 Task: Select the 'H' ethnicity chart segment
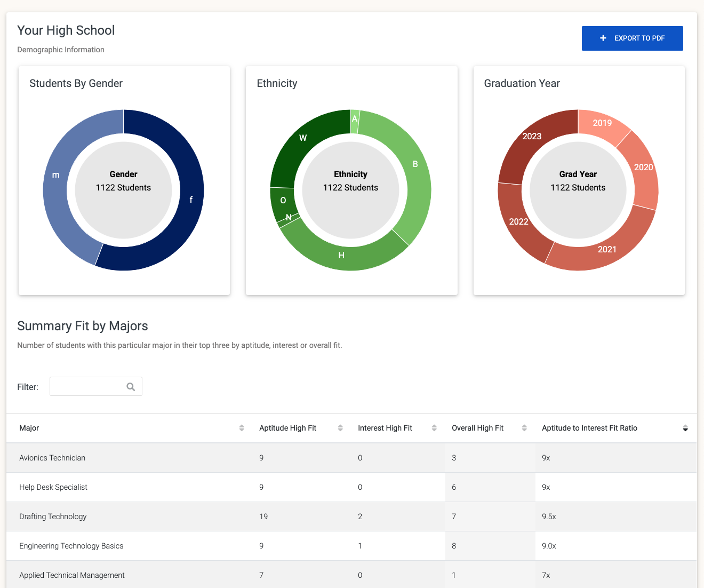pos(341,255)
